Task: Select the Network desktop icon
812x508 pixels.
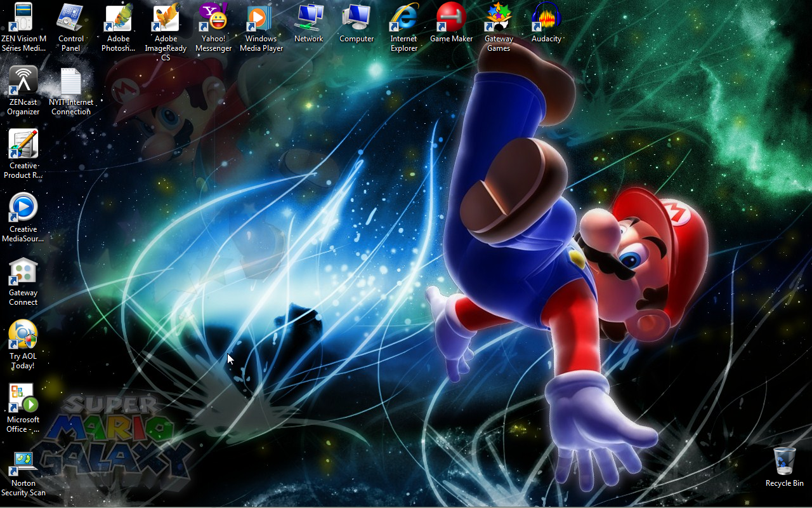Action: 309,18
